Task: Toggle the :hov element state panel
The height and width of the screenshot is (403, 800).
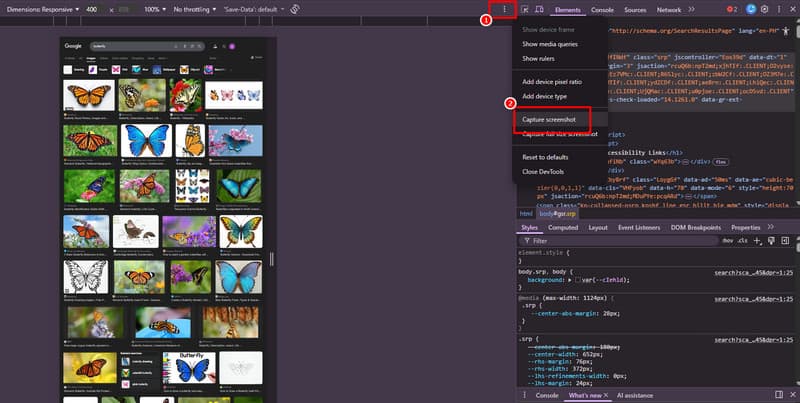Action: (x=728, y=241)
